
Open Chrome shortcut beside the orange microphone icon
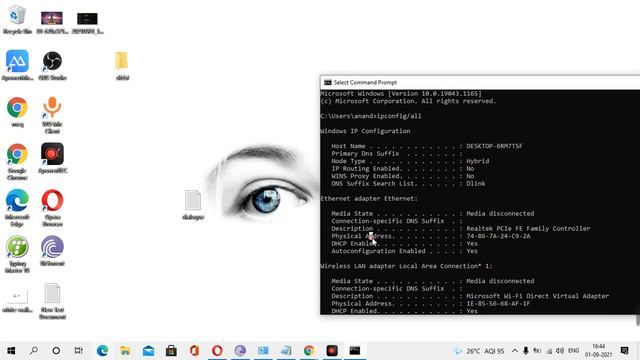pyautogui.click(x=17, y=112)
